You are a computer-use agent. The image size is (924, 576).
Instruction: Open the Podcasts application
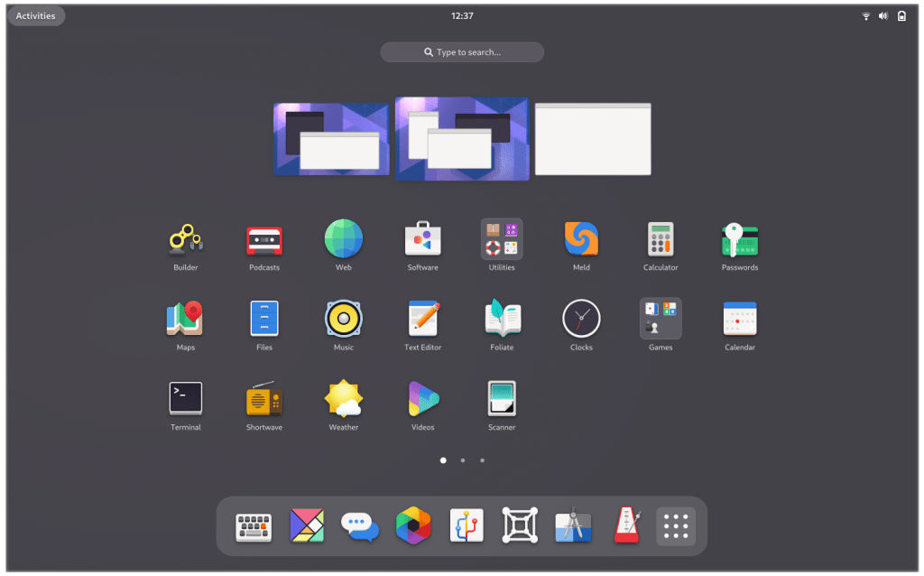[x=264, y=239]
